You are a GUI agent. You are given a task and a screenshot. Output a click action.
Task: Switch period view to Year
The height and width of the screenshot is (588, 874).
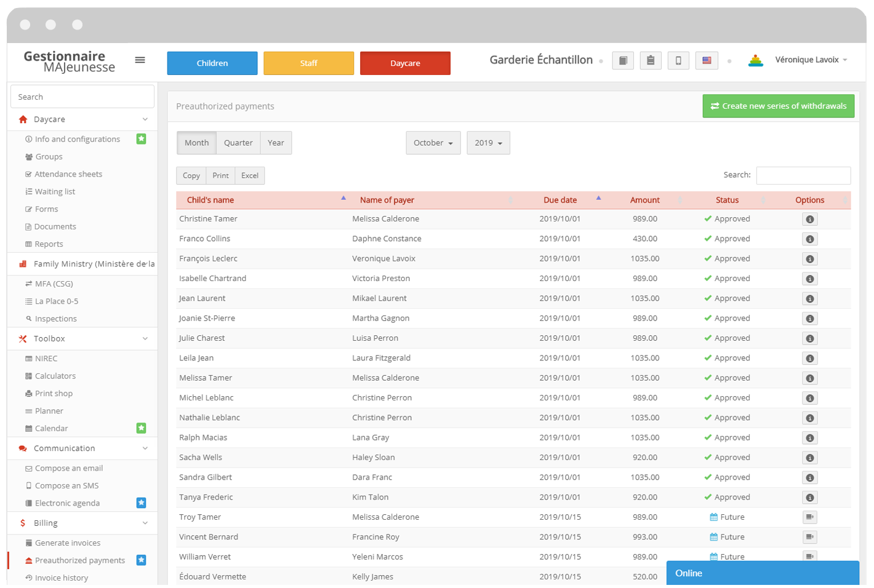coord(276,143)
